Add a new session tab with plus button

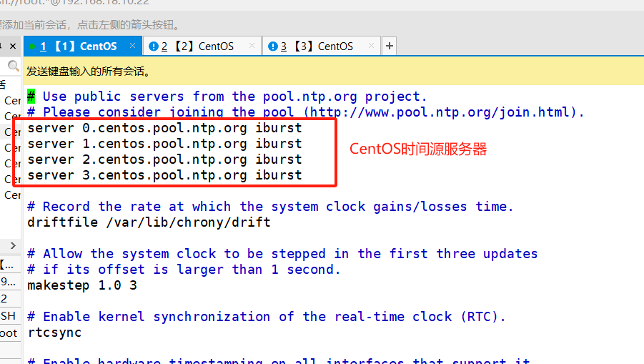390,46
